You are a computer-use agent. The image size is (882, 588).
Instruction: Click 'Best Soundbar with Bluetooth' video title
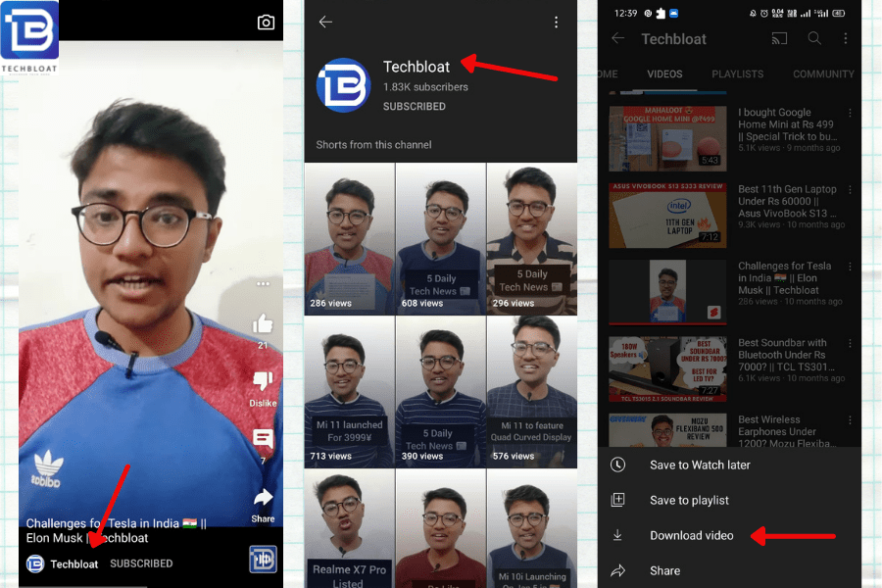tap(786, 355)
